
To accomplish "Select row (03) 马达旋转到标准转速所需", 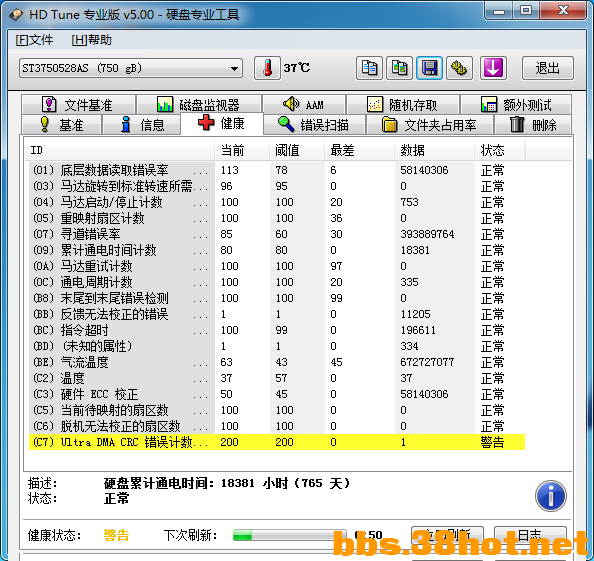I will point(277,186).
